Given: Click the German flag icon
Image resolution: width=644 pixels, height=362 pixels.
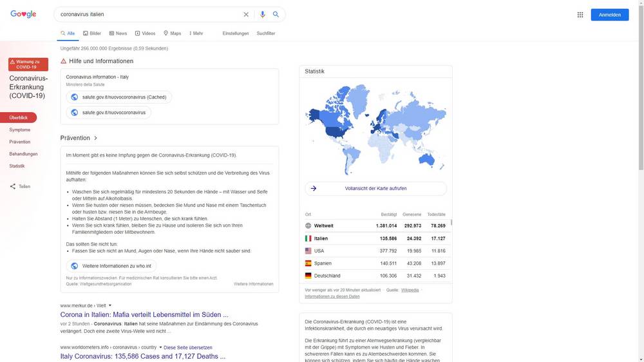Looking at the screenshot, I should [x=308, y=276].
